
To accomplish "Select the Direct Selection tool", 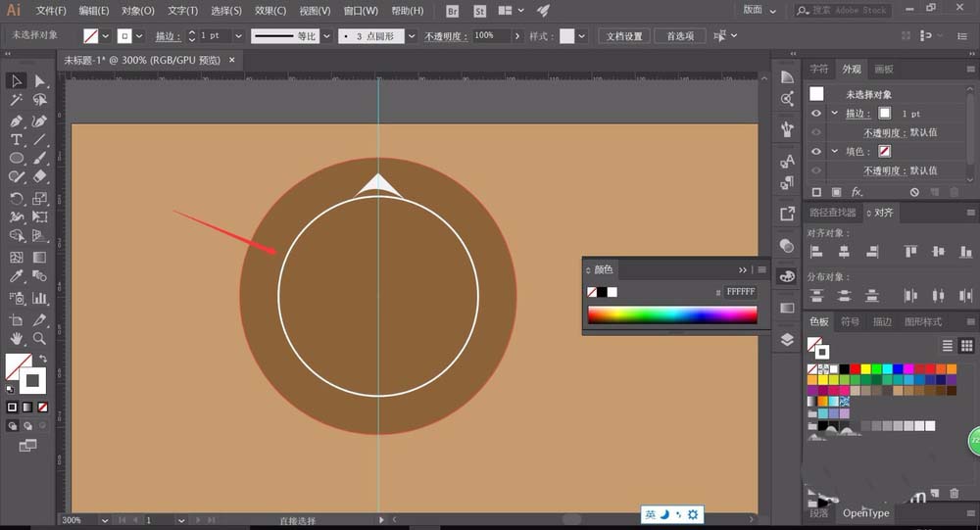I will 40,80.
